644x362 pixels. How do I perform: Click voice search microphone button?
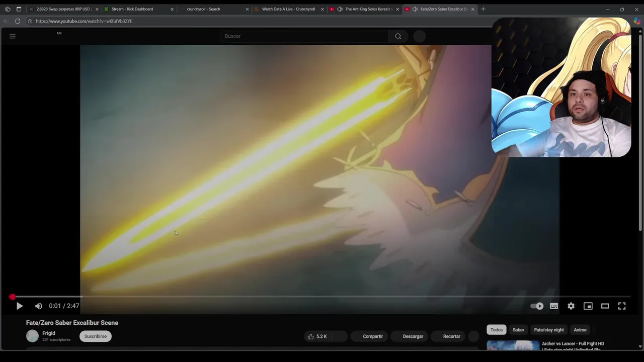click(419, 36)
